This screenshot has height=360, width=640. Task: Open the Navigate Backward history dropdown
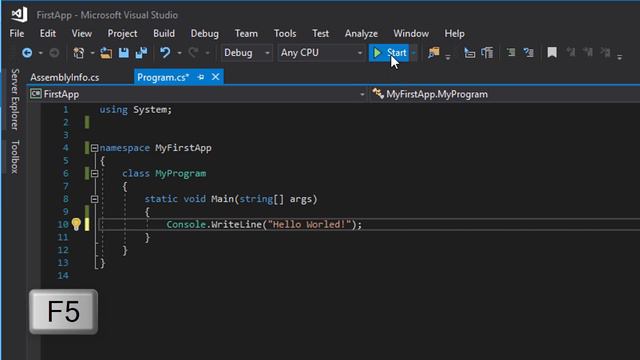coord(40,53)
